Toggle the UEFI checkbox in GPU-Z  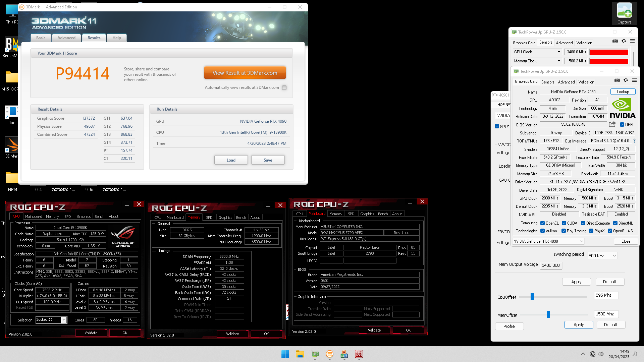pos(622,124)
